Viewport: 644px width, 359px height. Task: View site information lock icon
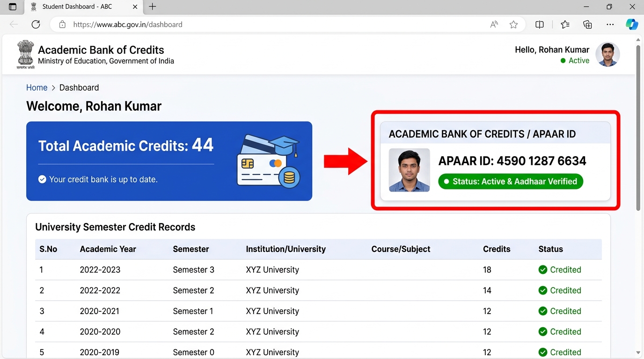click(62, 24)
